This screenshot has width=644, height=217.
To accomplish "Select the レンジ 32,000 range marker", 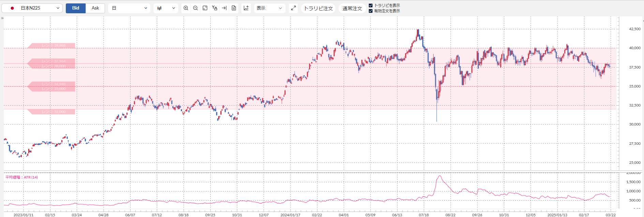I will click(x=51, y=112).
